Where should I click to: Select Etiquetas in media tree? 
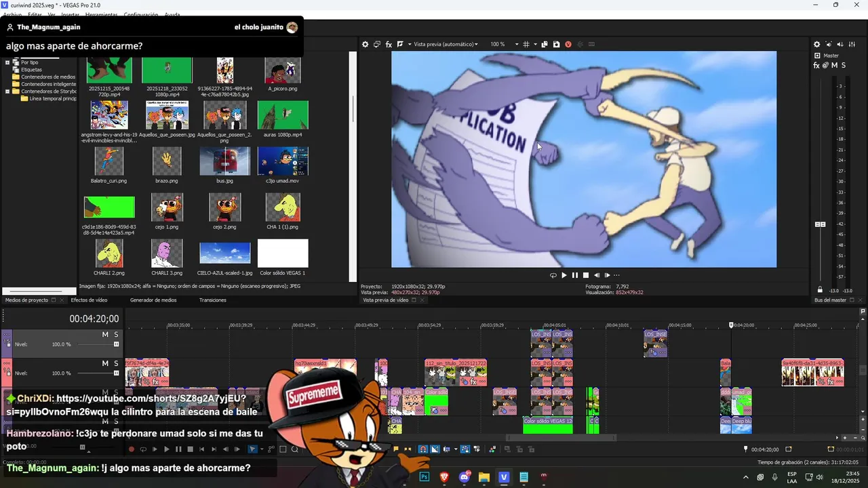pyautogui.click(x=31, y=70)
